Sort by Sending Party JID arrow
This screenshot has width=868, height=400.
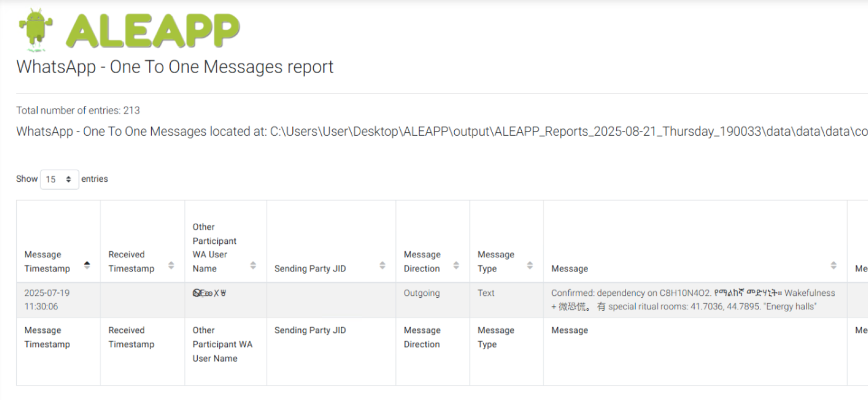click(x=382, y=265)
